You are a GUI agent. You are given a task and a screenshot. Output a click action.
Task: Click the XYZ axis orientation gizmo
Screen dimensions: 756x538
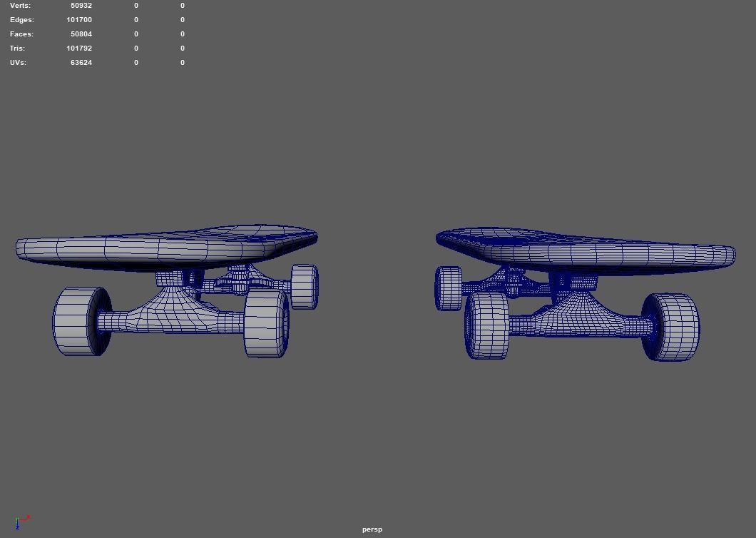(21, 522)
